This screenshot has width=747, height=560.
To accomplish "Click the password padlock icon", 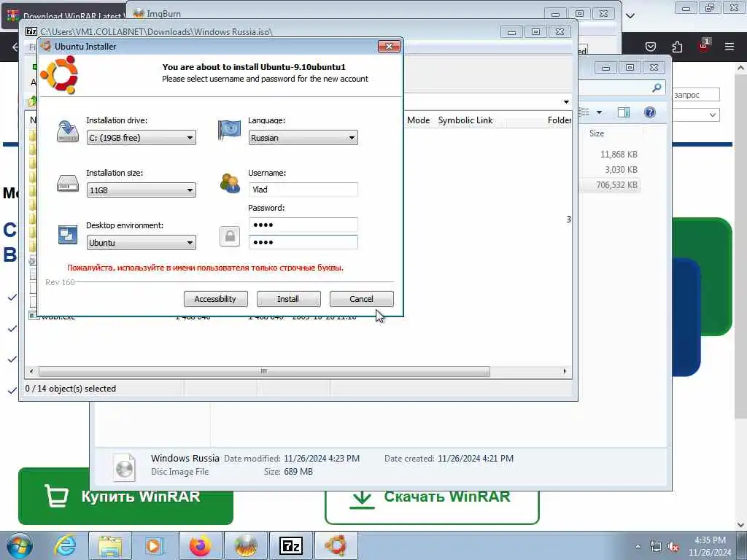I will coord(230,236).
